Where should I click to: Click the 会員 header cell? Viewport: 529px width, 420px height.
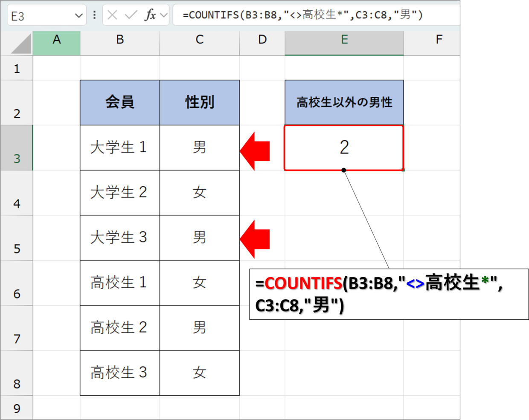(x=120, y=103)
